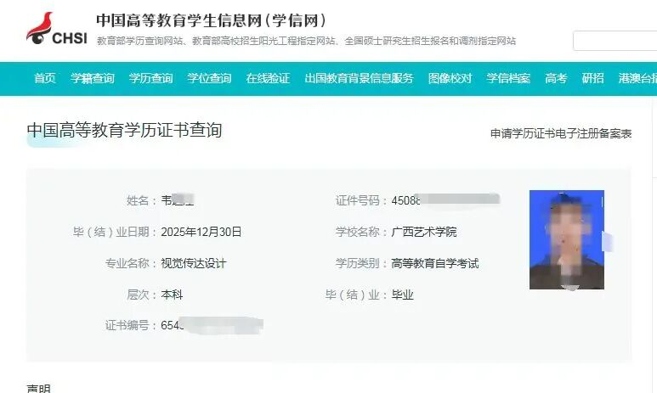Select 在线验证 in the nav bar
657x393 pixels.
coord(268,78)
